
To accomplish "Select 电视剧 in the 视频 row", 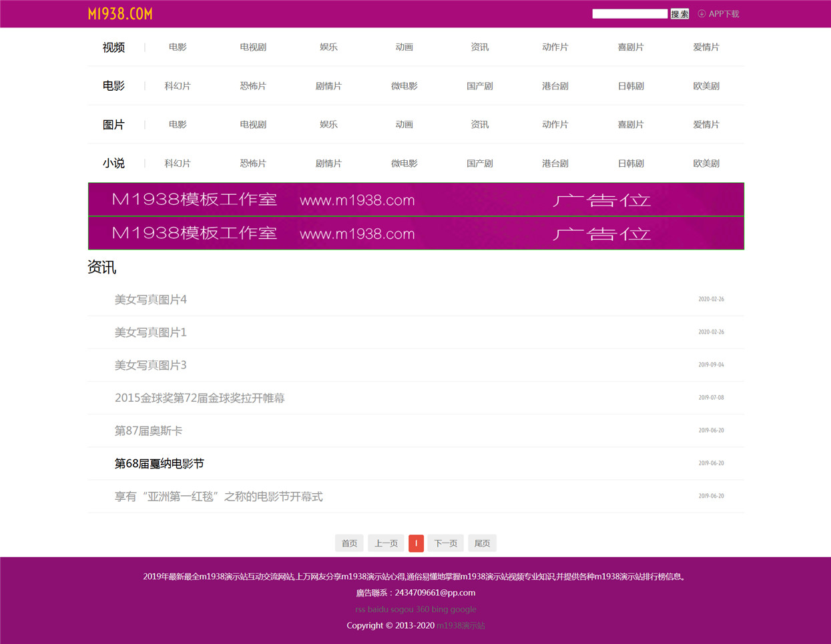I will [x=253, y=47].
